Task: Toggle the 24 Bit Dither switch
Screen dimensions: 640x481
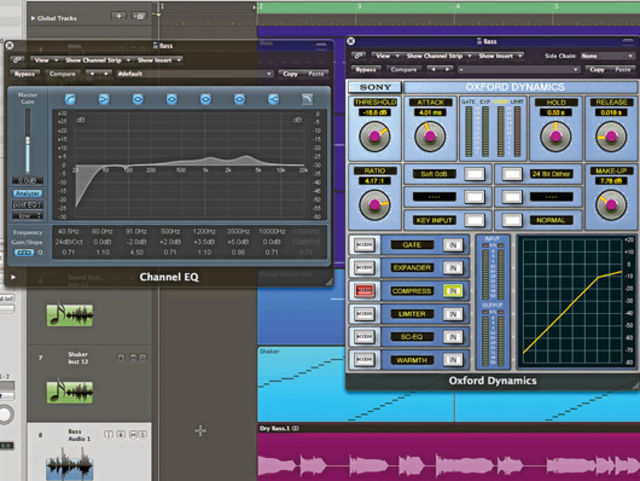Action: pyautogui.click(x=511, y=174)
